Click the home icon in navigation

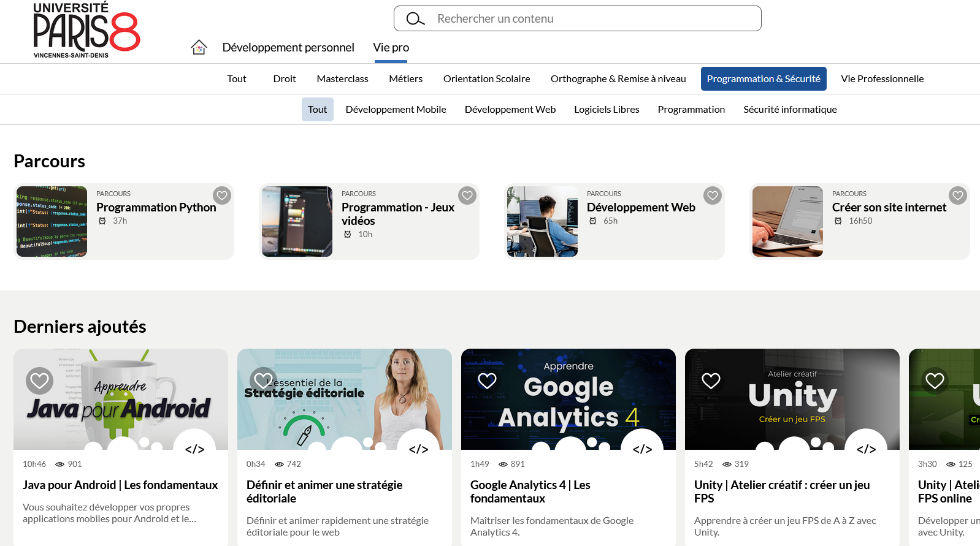point(199,47)
